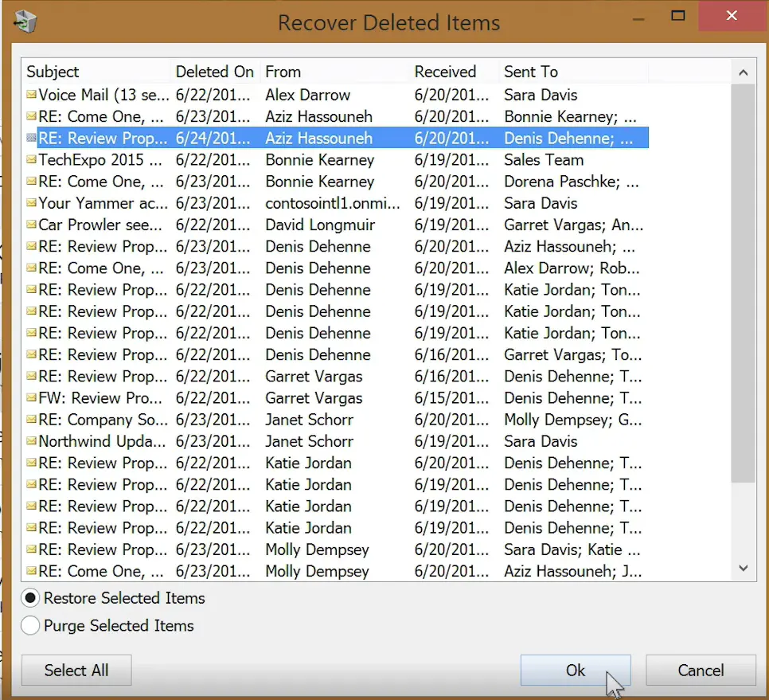Click the scrollbar up arrow

(x=743, y=72)
